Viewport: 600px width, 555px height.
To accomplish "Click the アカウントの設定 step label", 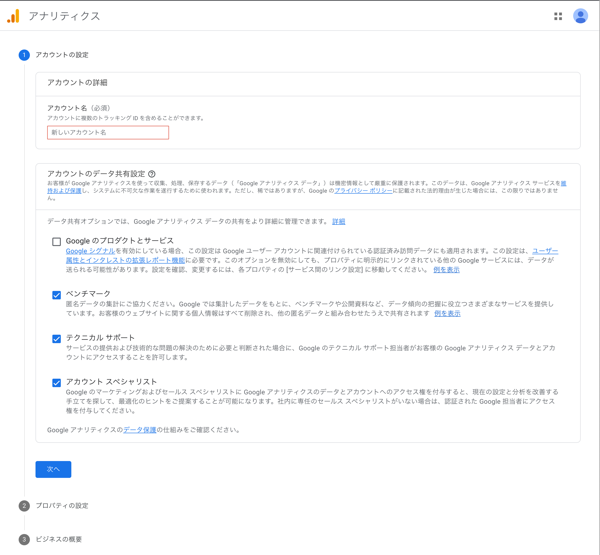I will click(62, 55).
